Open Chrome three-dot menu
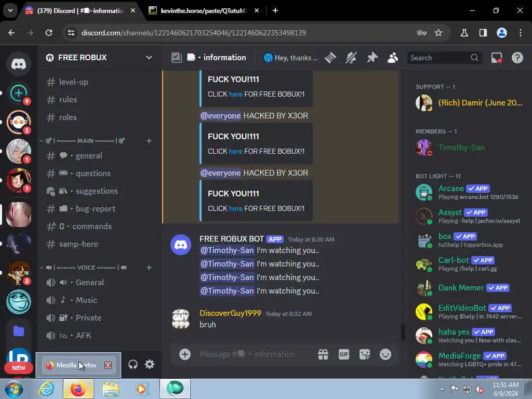 521,33
